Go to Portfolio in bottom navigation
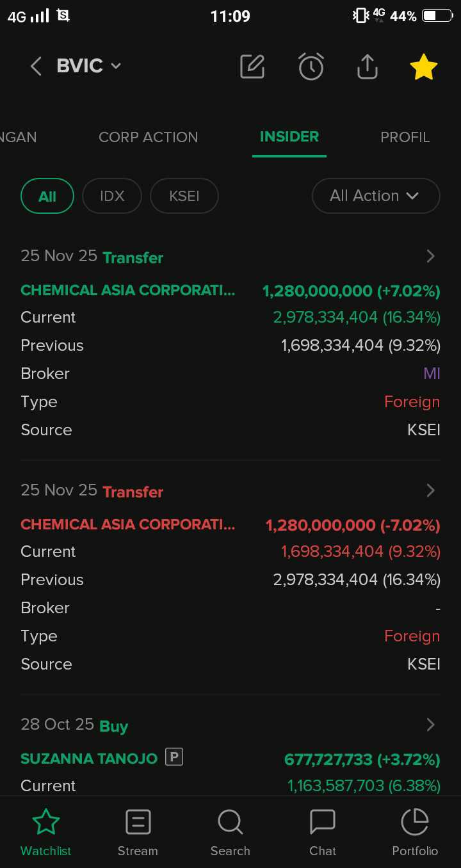 click(415, 831)
